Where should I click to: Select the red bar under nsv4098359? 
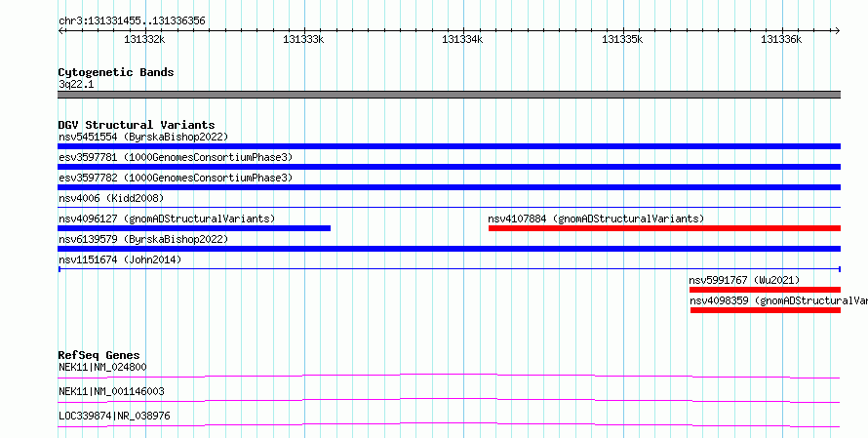click(x=766, y=310)
